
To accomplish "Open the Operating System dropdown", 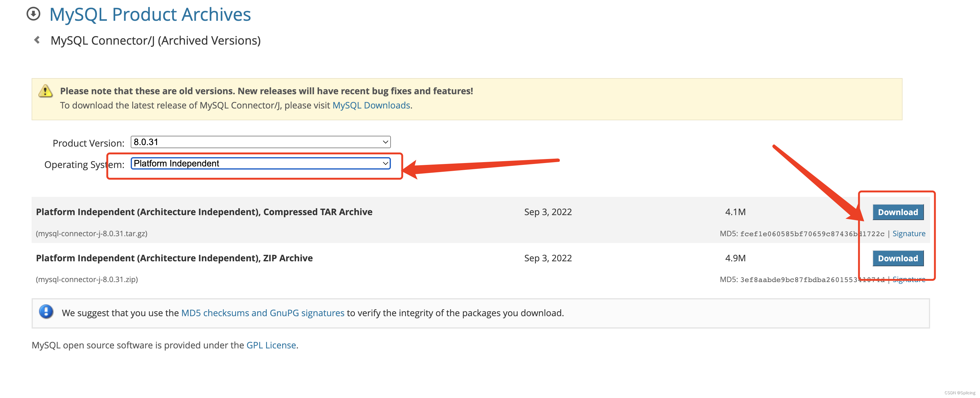I will [260, 163].
